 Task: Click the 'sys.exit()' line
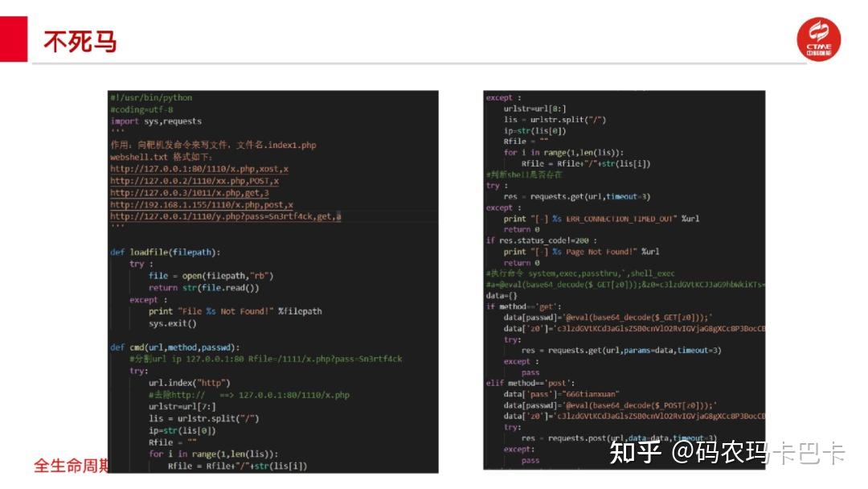coord(172,323)
